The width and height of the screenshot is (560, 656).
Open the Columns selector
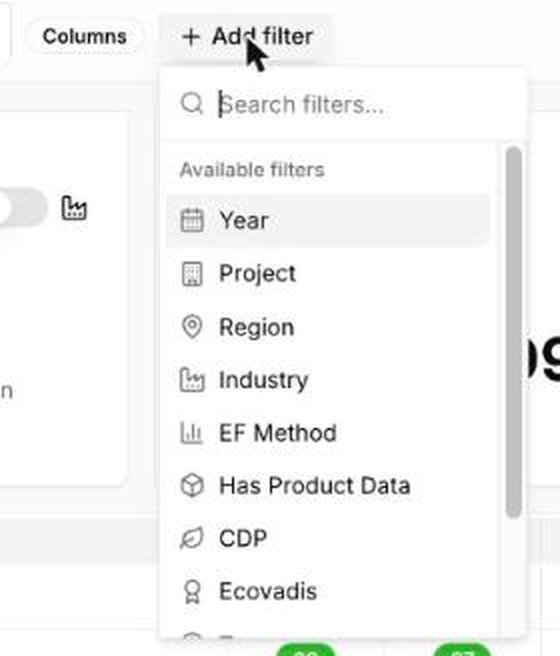click(x=84, y=37)
